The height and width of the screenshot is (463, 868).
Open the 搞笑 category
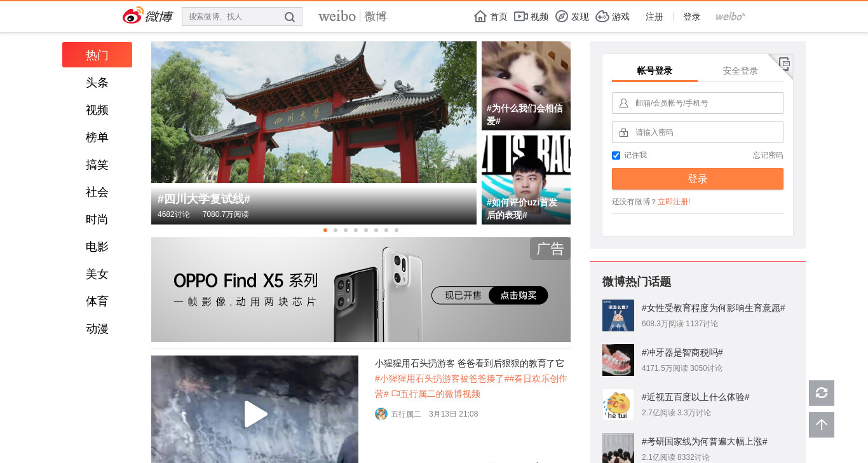(97, 165)
